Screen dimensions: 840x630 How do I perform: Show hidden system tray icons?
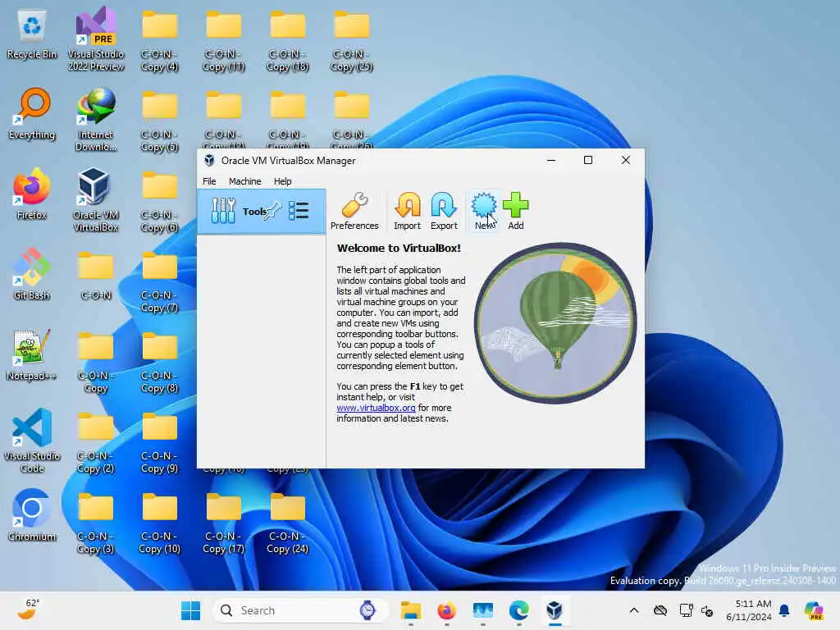click(634, 610)
